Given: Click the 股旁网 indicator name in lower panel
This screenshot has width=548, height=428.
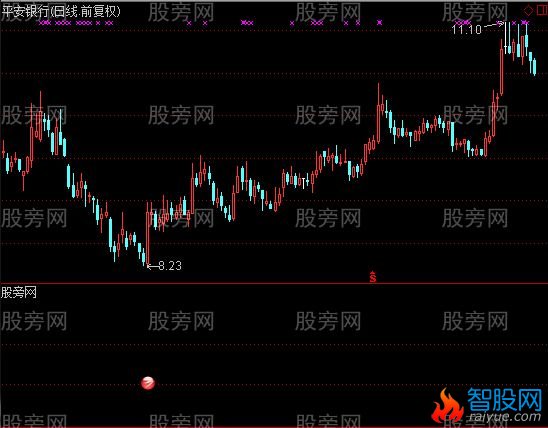Looking at the screenshot, I should click(x=19, y=292).
